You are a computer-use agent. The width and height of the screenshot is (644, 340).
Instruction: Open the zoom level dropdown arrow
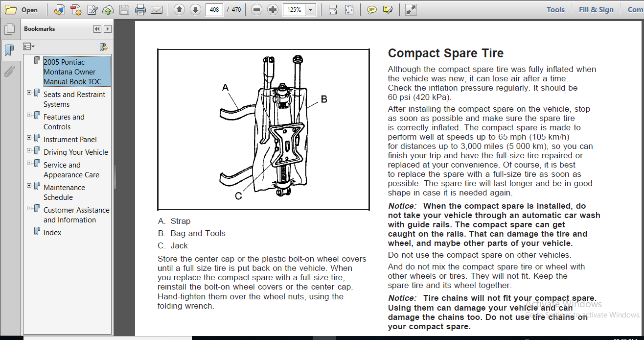tap(310, 9)
